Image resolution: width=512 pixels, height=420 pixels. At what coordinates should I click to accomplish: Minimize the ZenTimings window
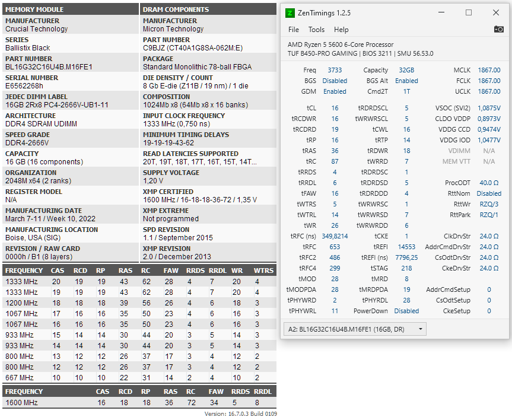click(441, 12)
